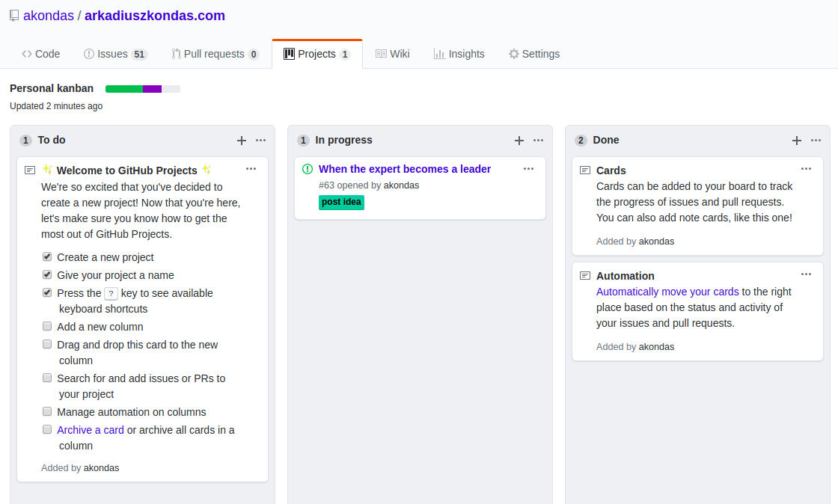The image size is (838, 504).
Task: Click the Projects count badge 1
Action: tap(345, 55)
